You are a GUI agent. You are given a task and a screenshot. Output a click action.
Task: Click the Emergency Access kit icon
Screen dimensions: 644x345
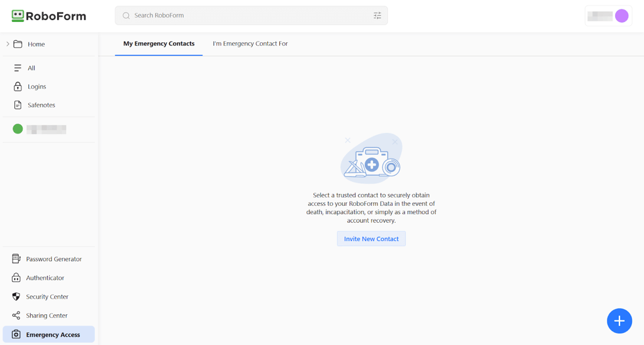pos(16,334)
